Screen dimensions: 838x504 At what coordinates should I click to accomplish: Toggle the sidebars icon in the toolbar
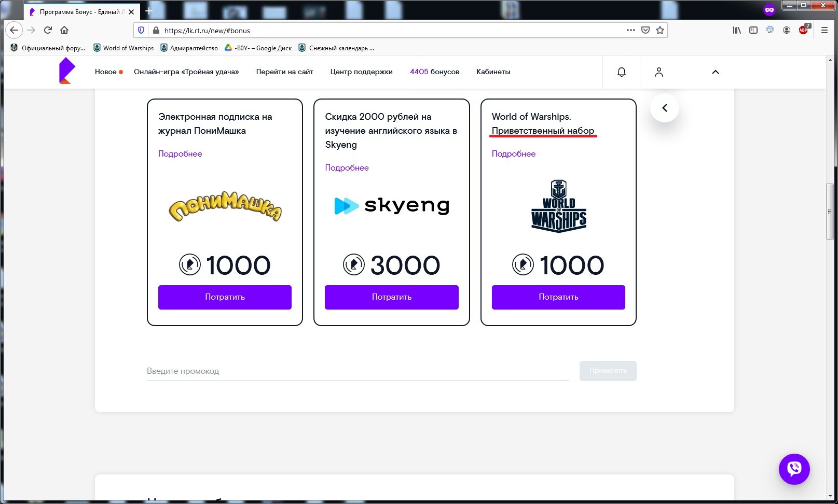(x=753, y=30)
